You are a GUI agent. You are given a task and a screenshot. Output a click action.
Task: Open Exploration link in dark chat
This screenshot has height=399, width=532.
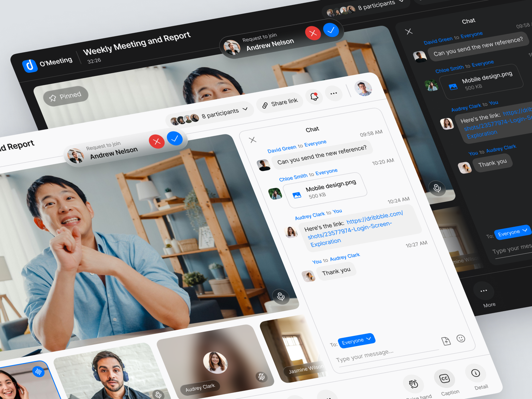pyautogui.click(x=482, y=134)
